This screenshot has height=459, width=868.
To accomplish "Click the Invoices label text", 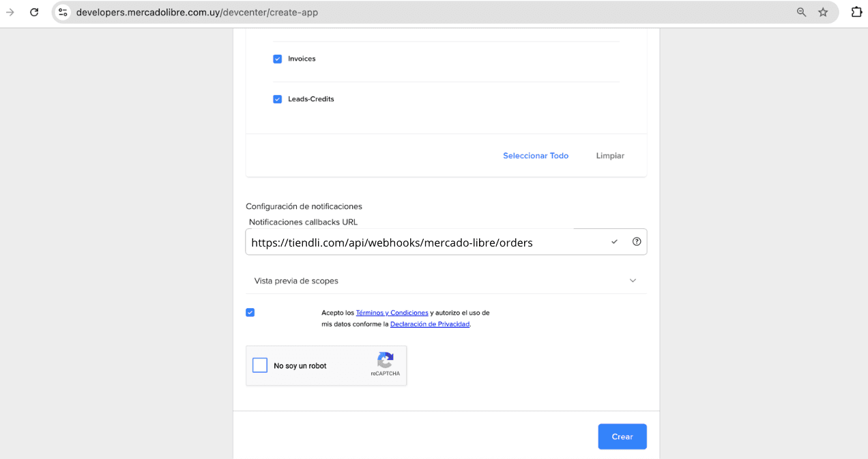I will [x=302, y=59].
